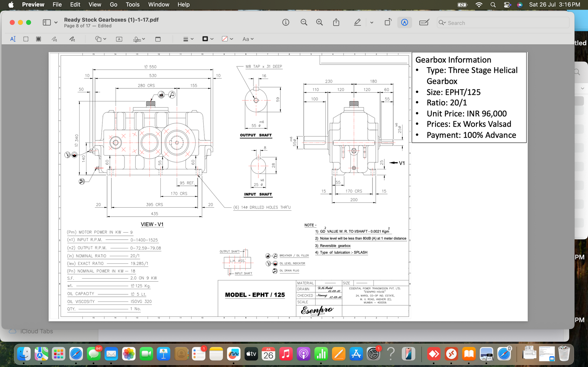This screenshot has width=588, height=367.
Task: Open Mail from the Dock
Action: point(111,354)
